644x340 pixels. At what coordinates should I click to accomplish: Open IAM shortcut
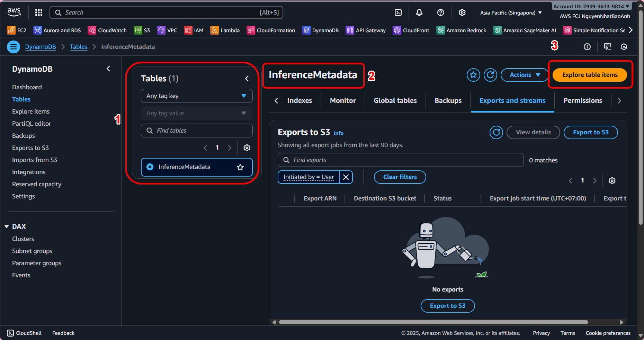click(x=194, y=30)
